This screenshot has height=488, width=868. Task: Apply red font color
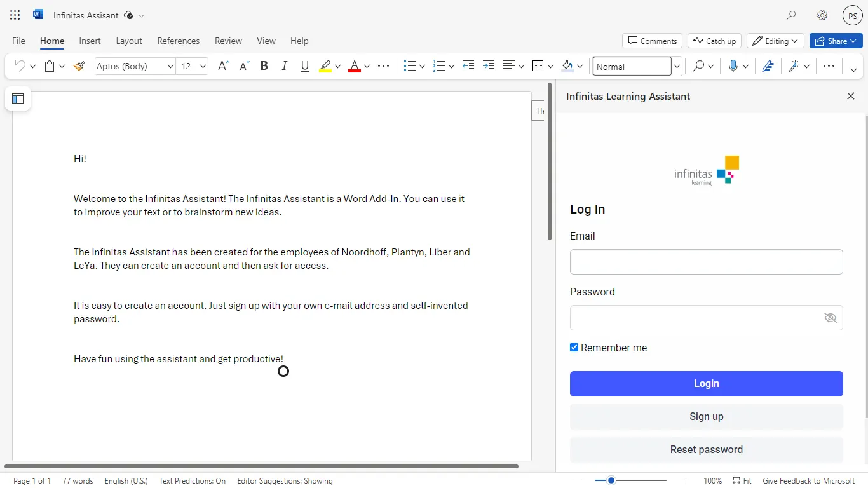click(x=355, y=65)
